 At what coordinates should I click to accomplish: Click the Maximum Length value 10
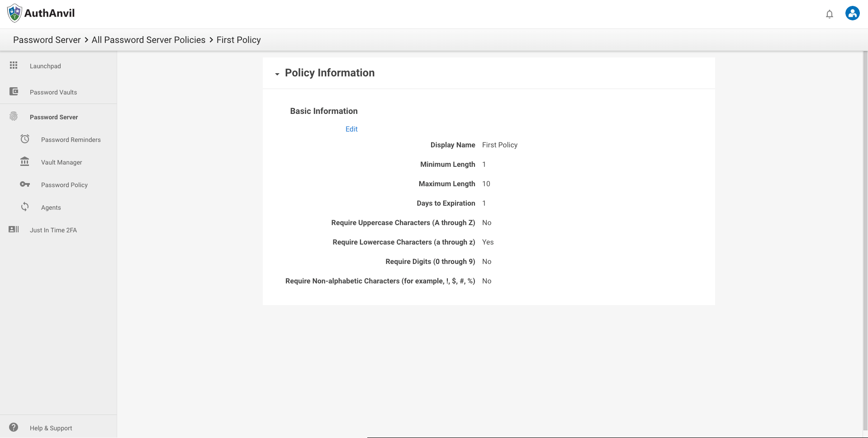click(x=486, y=184)
